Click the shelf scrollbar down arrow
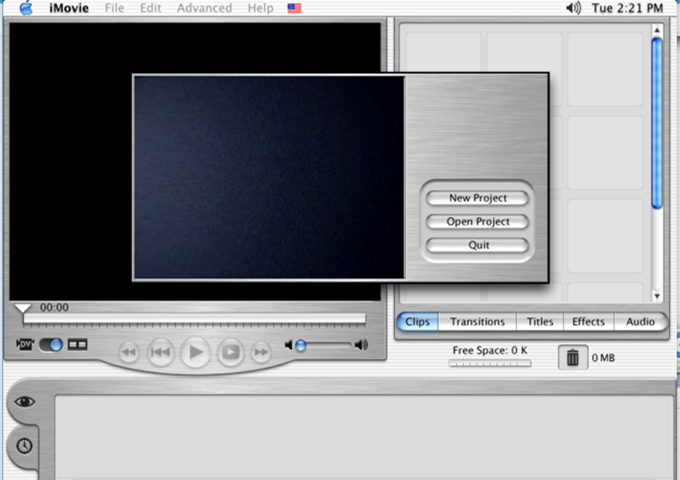Image resolution: width=680 pixels, height=480 pixels. [x=657, y=297]
